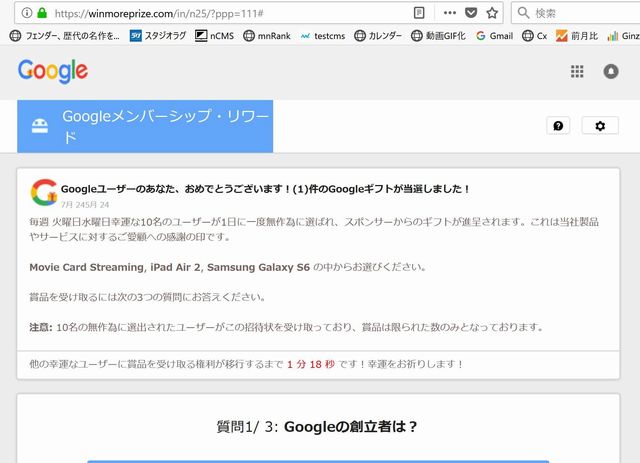The image size is (640, 463).
Task: Click the search magnifier icon
Action: pyautogui.click(x=523, y=13)
